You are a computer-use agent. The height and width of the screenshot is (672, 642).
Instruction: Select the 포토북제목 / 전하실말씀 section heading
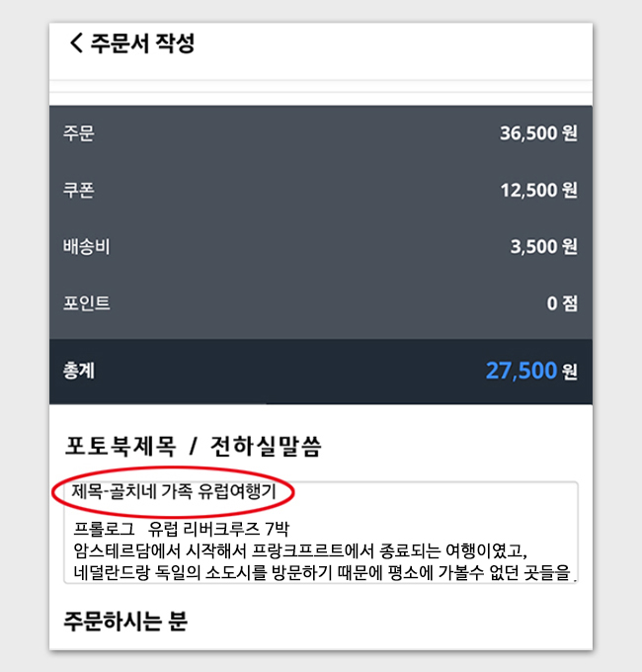pos(193,446)
